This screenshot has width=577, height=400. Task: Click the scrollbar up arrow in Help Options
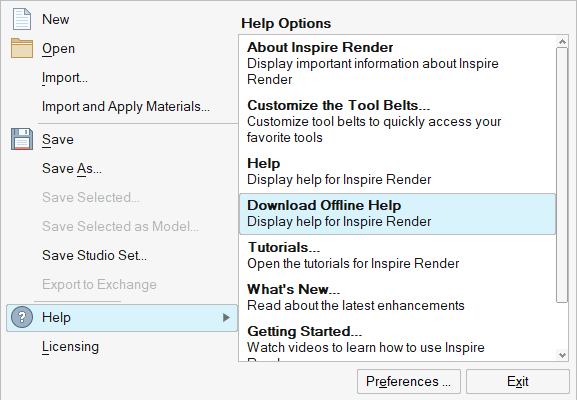(562, 42)
